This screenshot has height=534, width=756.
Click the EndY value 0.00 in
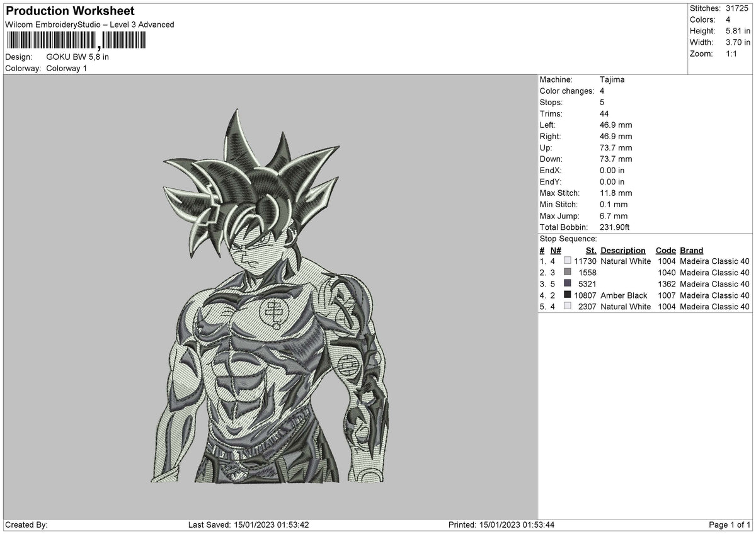[612, 181]
